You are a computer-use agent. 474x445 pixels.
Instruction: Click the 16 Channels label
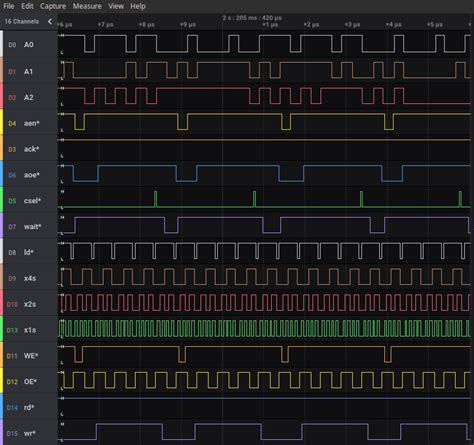click(x=21, y=22)
